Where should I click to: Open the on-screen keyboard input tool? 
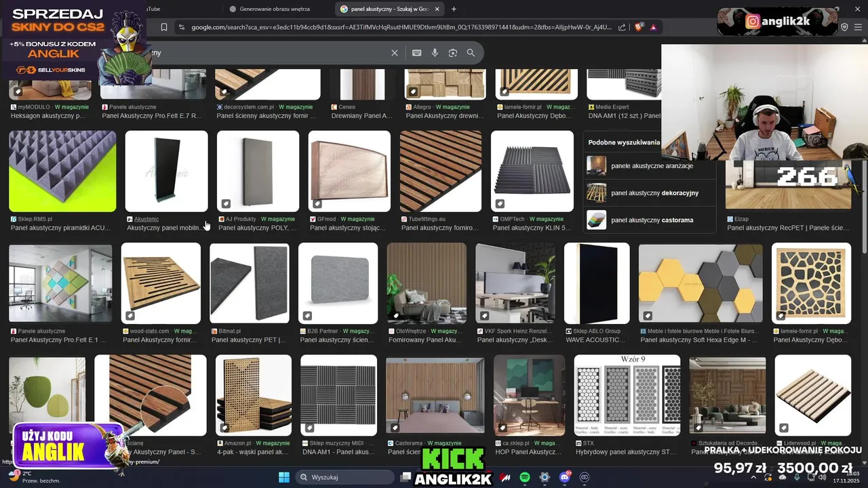416,53
